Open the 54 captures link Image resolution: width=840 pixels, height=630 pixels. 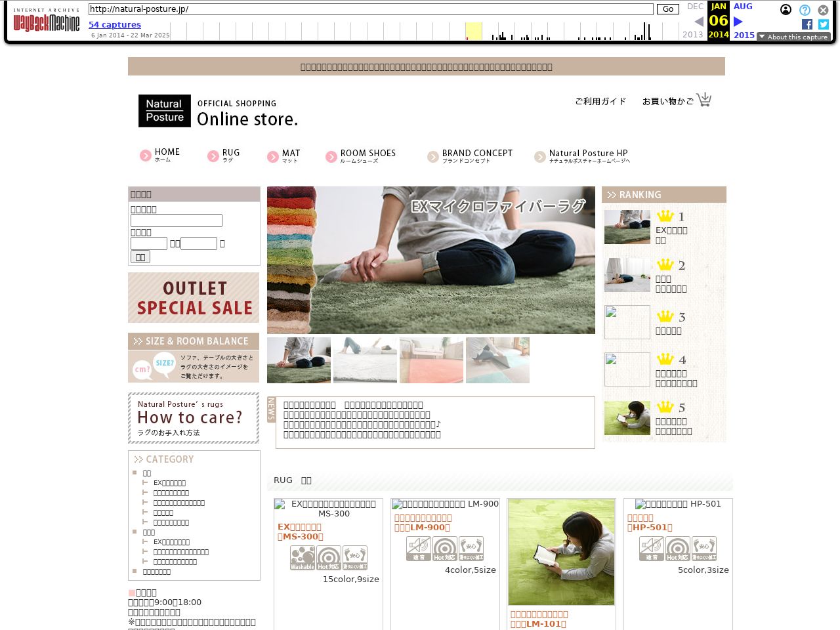(x=115, y=25)
